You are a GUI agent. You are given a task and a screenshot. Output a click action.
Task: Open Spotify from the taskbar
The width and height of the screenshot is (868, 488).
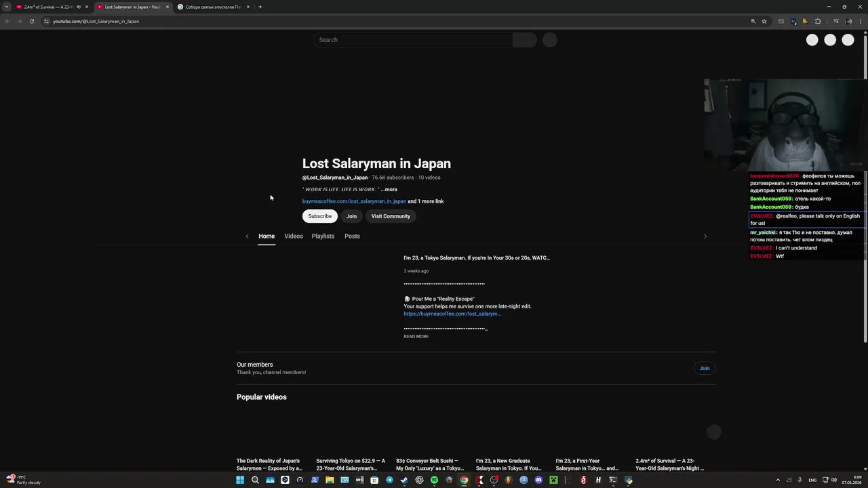tap(434, 480)
